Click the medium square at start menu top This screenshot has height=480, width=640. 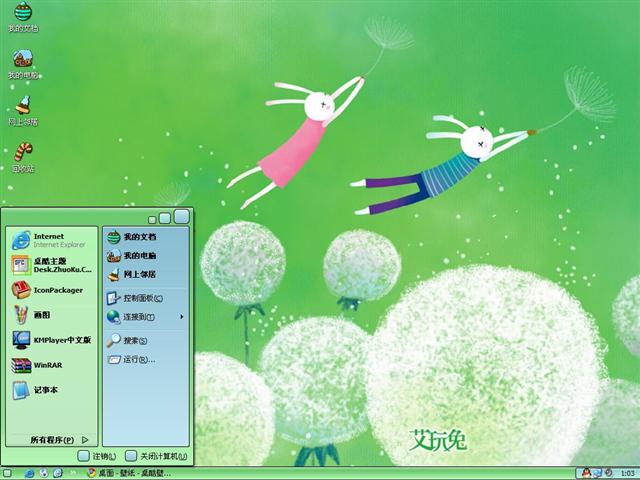coord(164,218)
